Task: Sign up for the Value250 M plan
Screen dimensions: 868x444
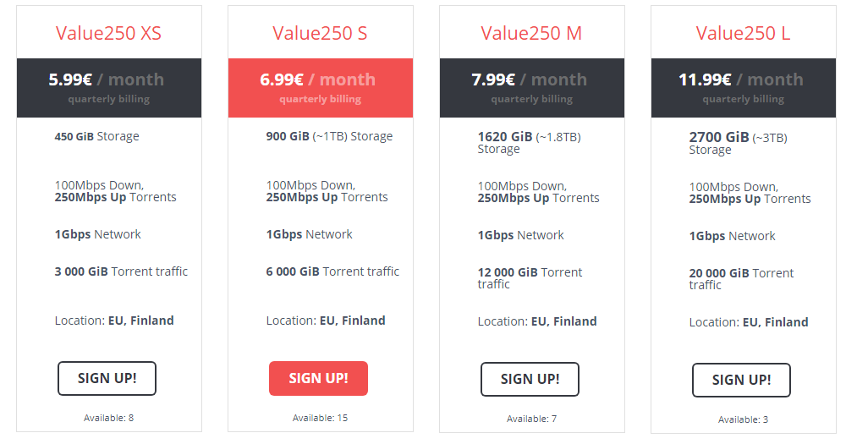Action: tap(530, 379)
